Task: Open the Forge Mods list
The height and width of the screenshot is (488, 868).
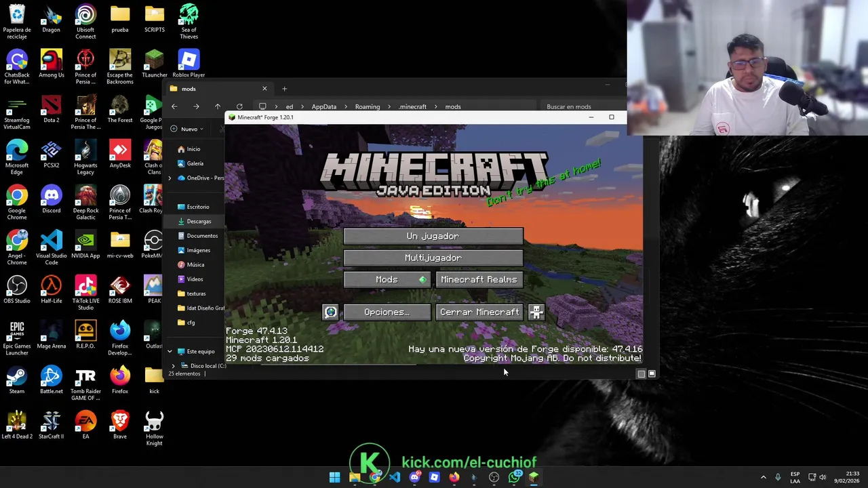Action: tap(387, 279)
